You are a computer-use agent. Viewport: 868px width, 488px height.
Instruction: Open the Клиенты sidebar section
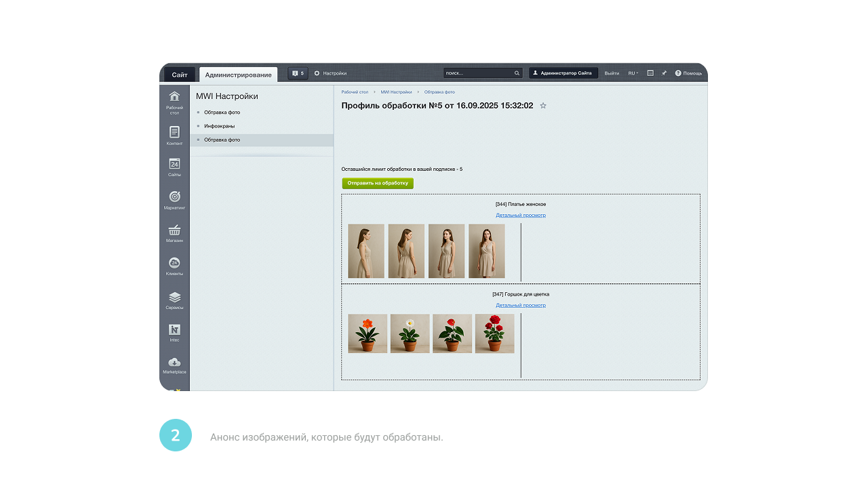pos(174,264)
